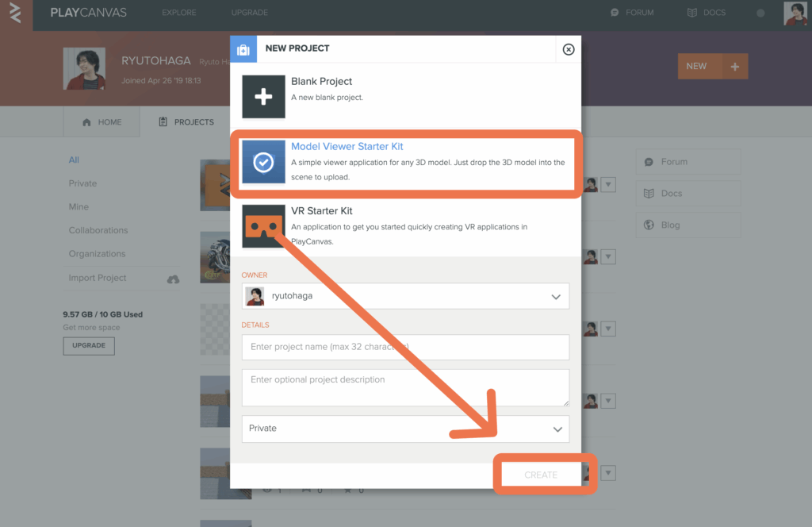The height and width of the screenshot is (527, 812).
Task: Open the FORUM link in top navigation
Action: pyautogui.click(x=640, y=13)
